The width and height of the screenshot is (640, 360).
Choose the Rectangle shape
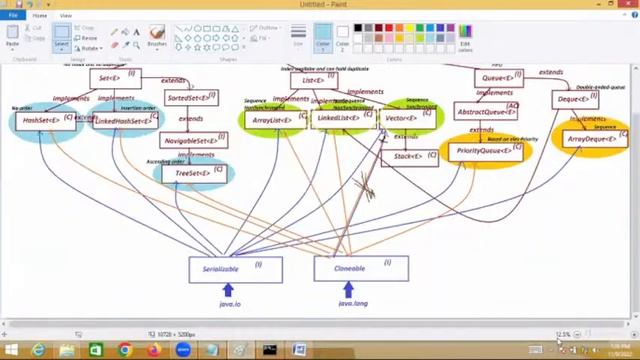click(207, 29)
